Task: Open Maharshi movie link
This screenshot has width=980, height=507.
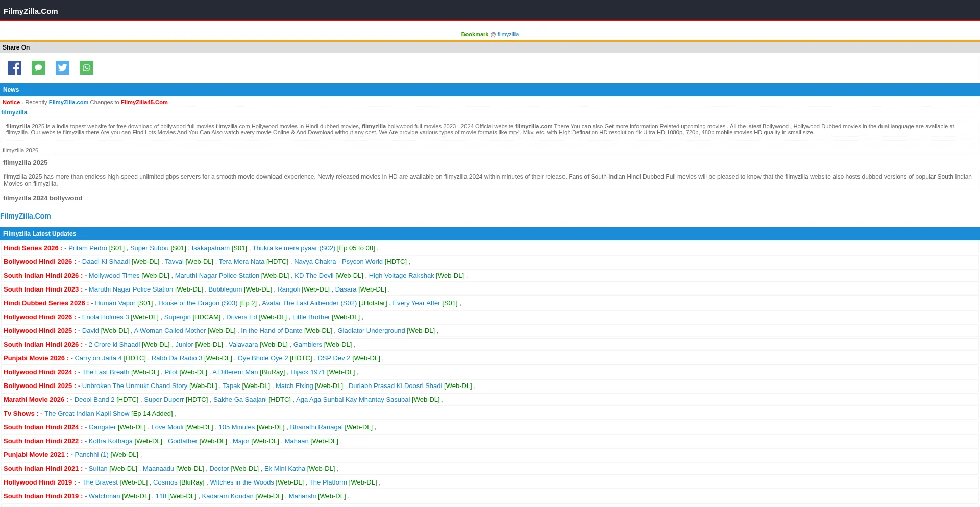Action: pos(303,496)
